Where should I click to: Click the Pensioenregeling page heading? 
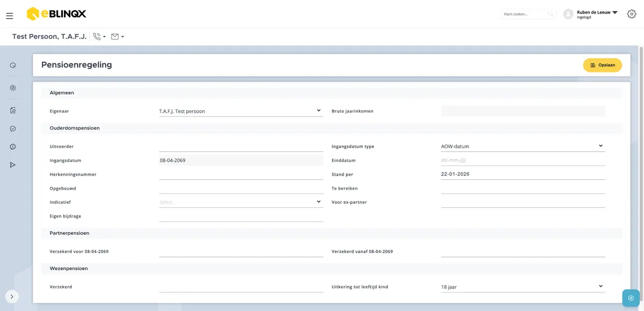pyautogui.click(x=77, y=65)
